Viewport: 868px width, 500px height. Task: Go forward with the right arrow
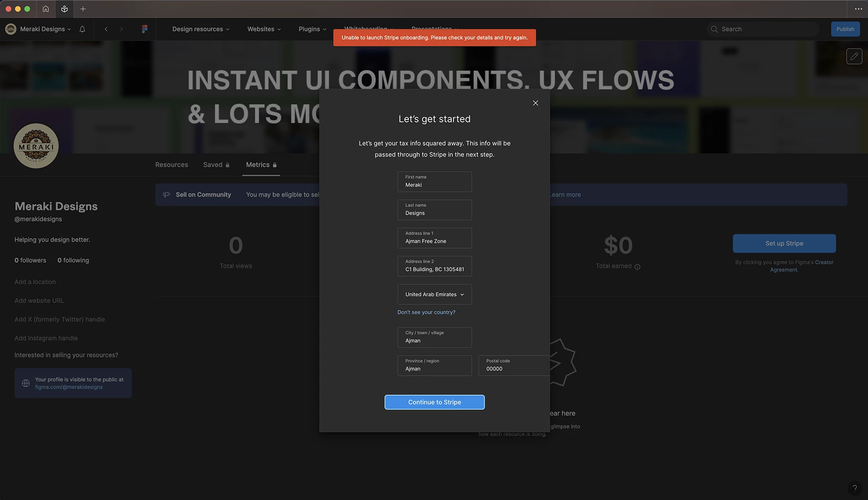tap(122, 29)
